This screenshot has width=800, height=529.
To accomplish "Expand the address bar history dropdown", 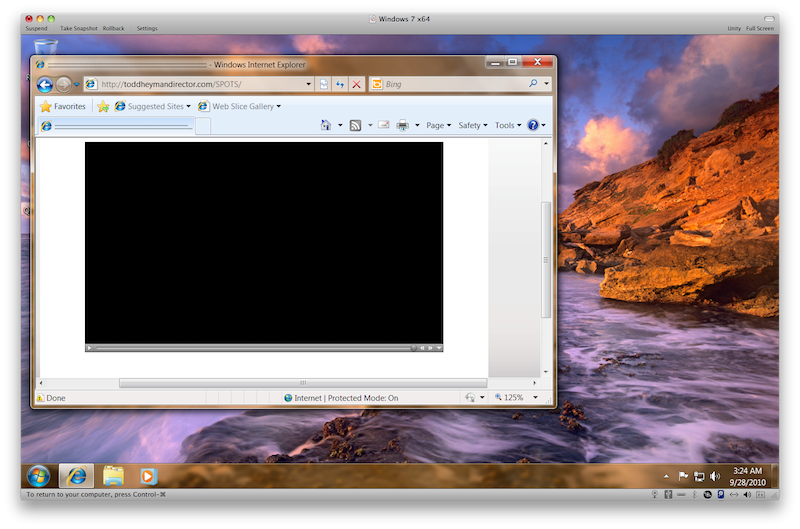I will 309,84.
